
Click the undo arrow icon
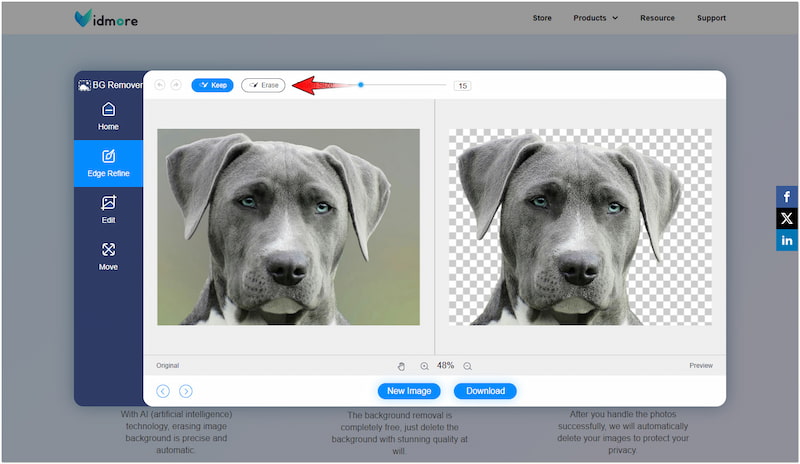click(x=160, y=86)
